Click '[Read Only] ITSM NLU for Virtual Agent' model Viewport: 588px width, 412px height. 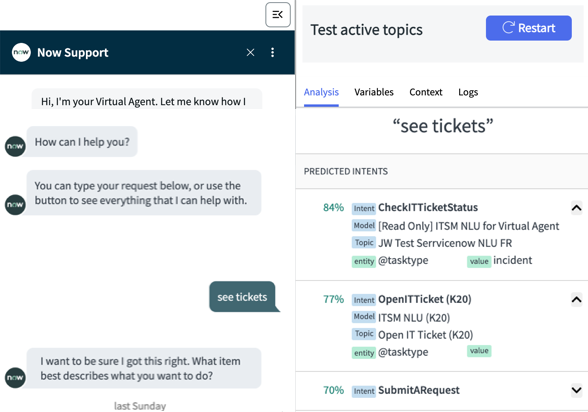(x=468, y=226)
